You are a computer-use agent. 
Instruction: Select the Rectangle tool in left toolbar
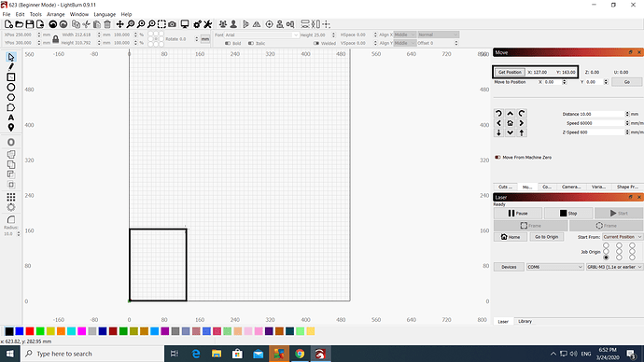point(11,77)
